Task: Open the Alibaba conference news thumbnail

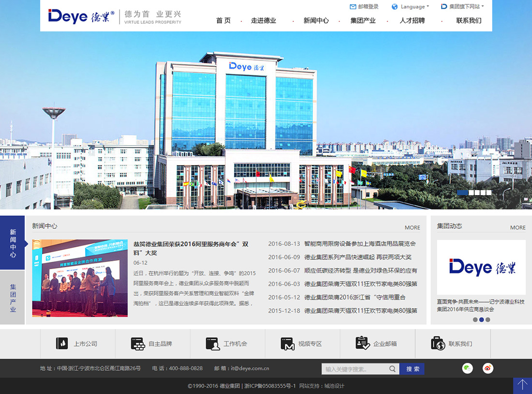Action: coord(80,278)
